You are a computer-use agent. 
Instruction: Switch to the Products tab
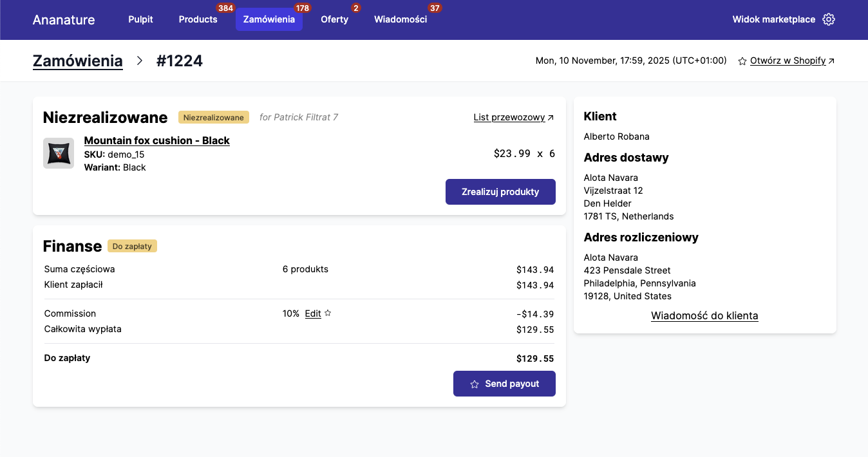coord(198,19)
